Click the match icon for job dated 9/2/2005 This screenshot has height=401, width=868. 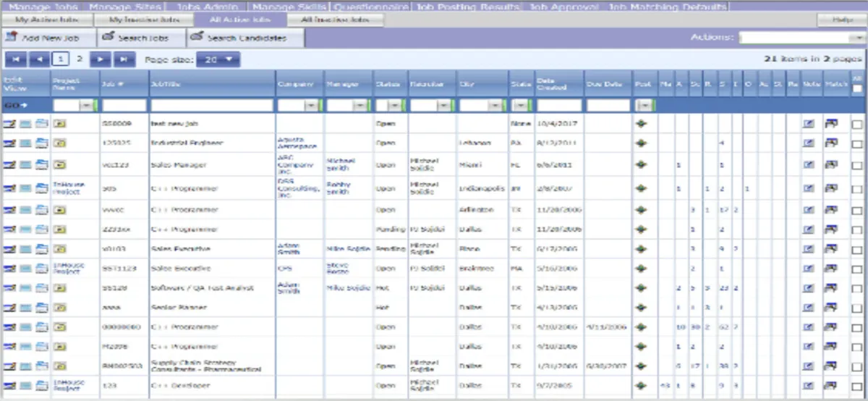[831, 387]
